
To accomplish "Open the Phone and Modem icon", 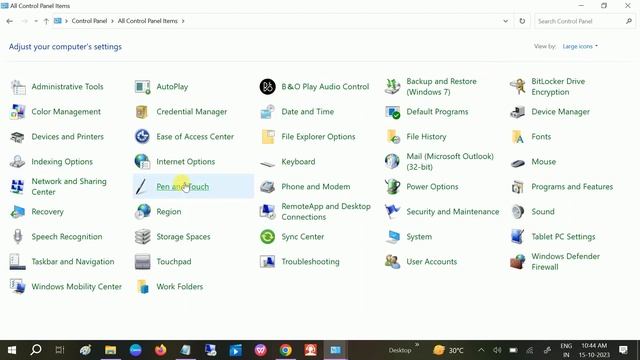I will click(267, 187).
